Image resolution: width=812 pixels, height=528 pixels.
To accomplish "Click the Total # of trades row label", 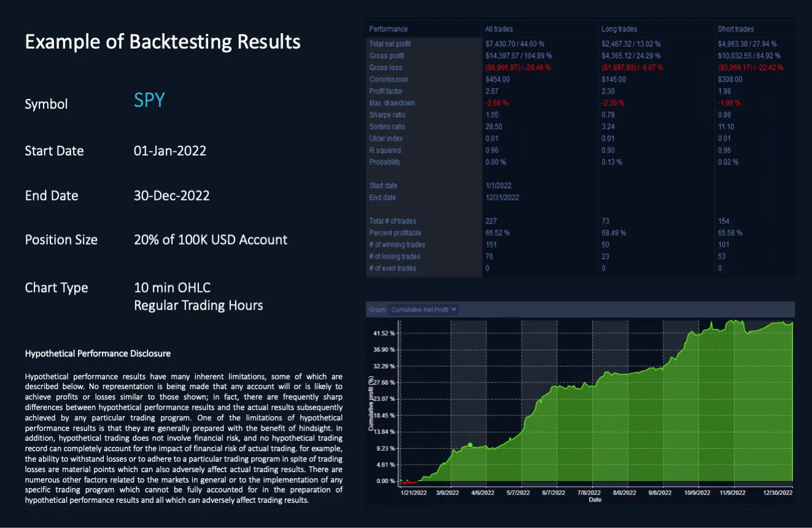I will click(392, 221).
